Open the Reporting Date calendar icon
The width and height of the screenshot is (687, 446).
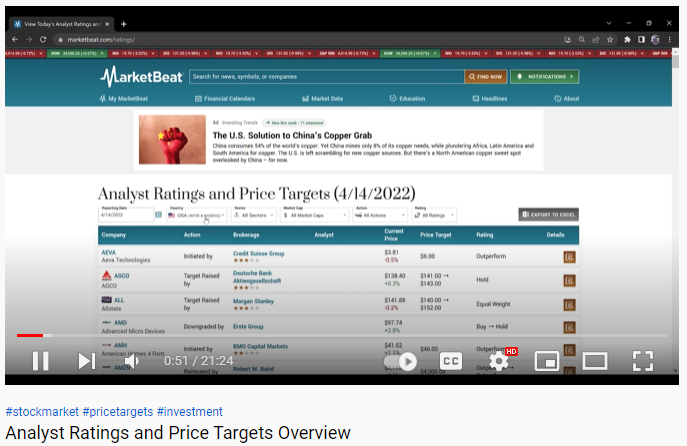[x=159, y=215]
